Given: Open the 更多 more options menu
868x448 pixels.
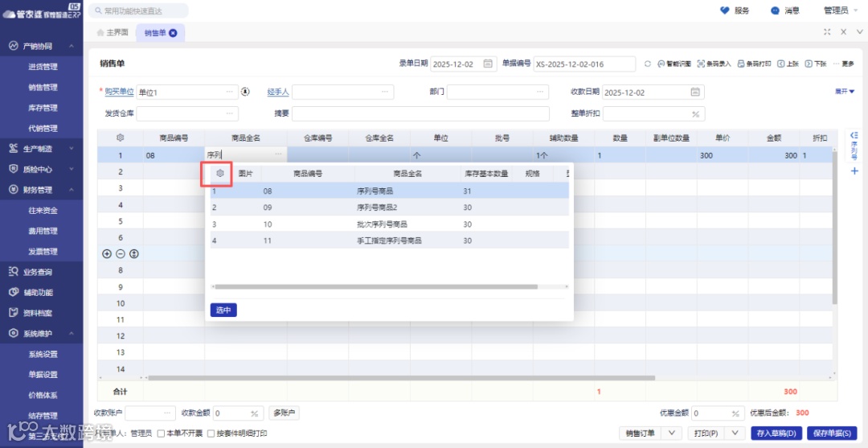Looking at the screenshot, I should 843,64.
